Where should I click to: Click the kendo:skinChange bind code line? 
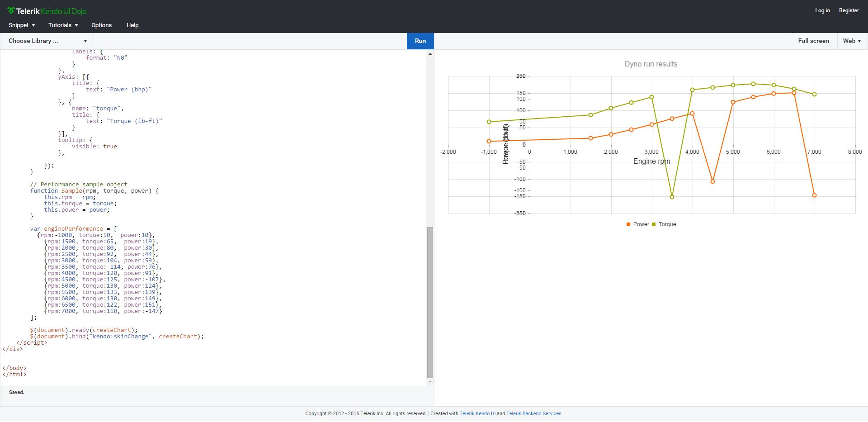117,337
